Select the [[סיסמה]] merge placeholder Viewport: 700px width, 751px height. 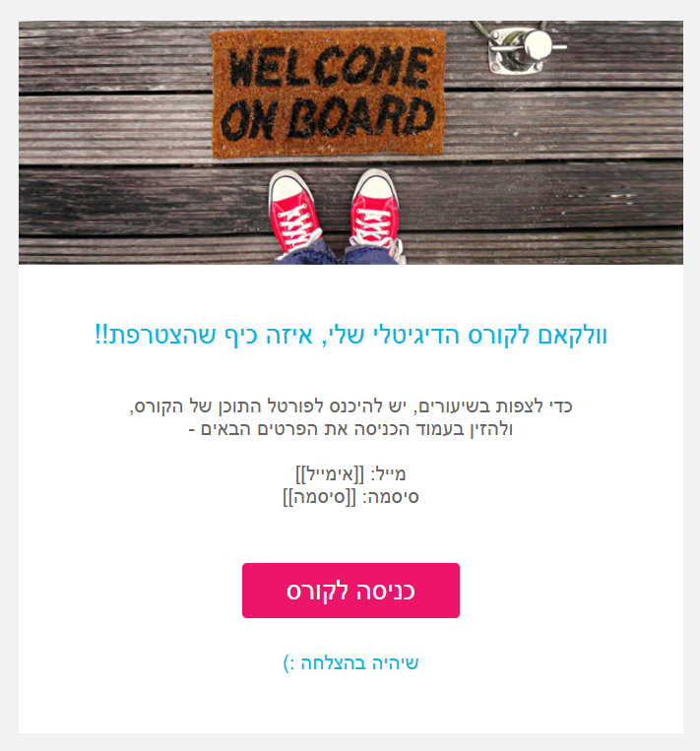coord(320,497)
